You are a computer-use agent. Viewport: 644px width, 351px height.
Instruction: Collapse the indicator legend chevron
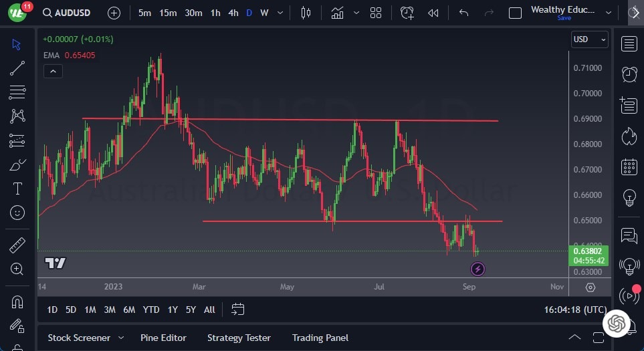tap(53, 72)
